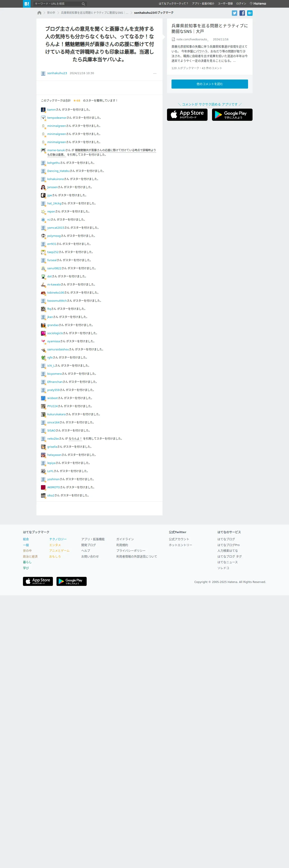This screenshot has height=868, width=289.
Task: Open the article title 兵庫県前知事を巡る問題
Action: [x=210, y=29]
